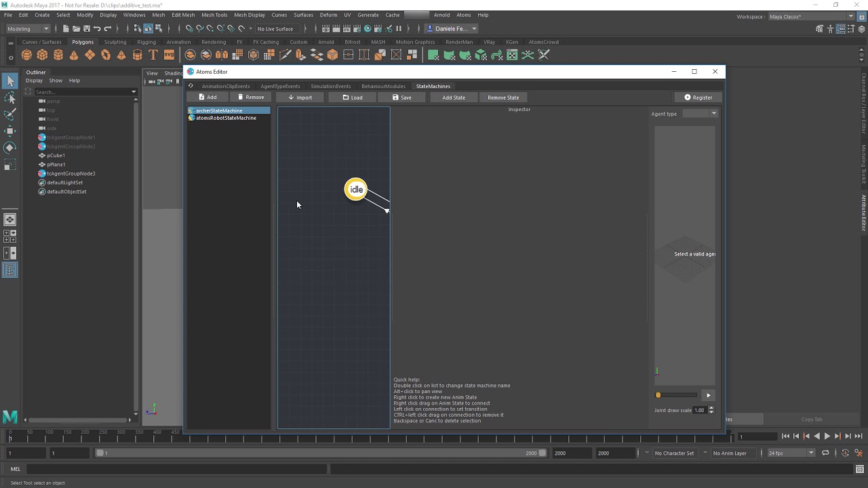Open the AtomsCrowd shelf tab

tap(544, 42)
